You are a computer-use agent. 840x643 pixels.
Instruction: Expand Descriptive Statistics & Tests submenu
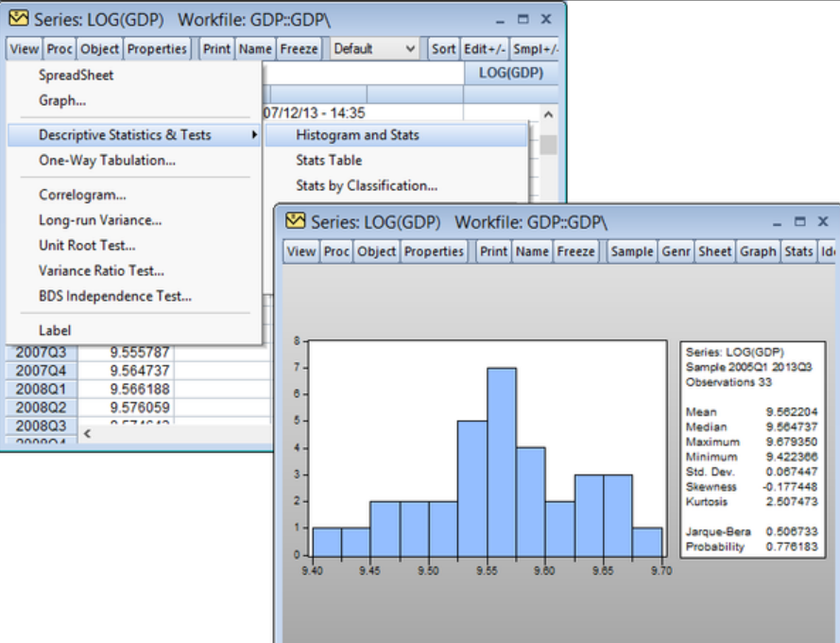[134, 134]
